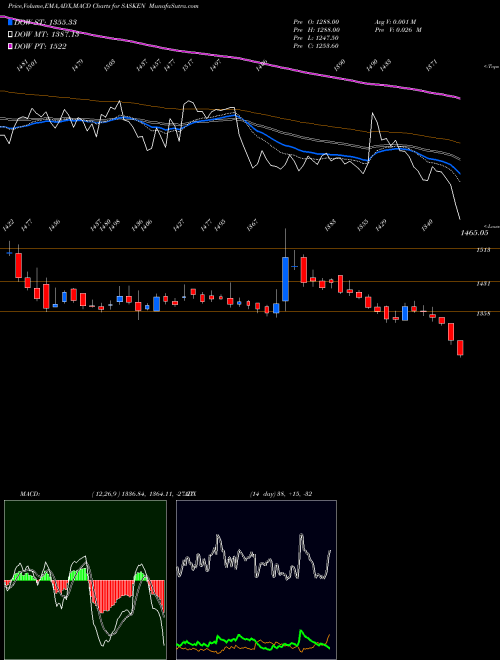Click the Pre L (low) value
Screen dimensions: 500x660
click(316, 38)
